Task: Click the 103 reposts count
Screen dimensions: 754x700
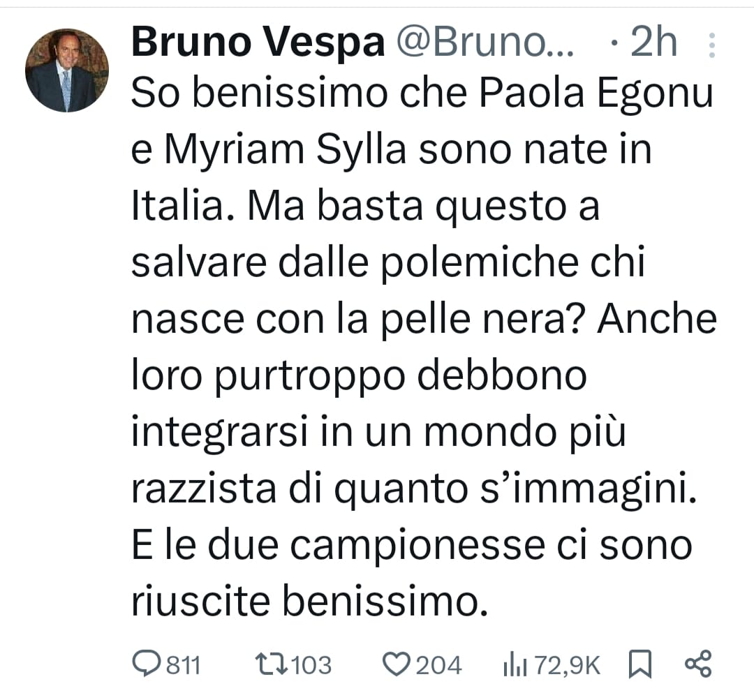Action: 310,665
